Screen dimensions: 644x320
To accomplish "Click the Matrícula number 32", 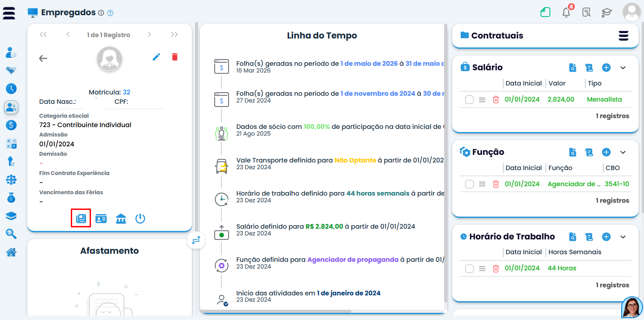I will click(x=126, y=92).
